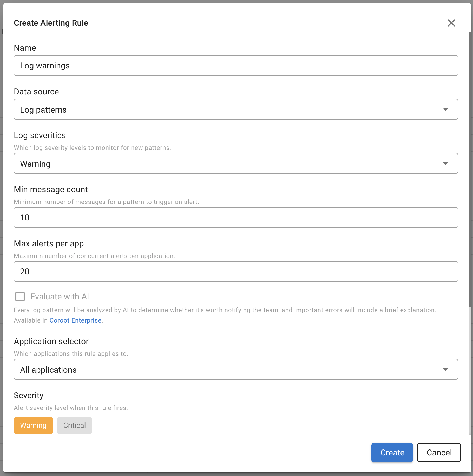
Task: Click the Cancel button
Action: [x=439, y=453]
